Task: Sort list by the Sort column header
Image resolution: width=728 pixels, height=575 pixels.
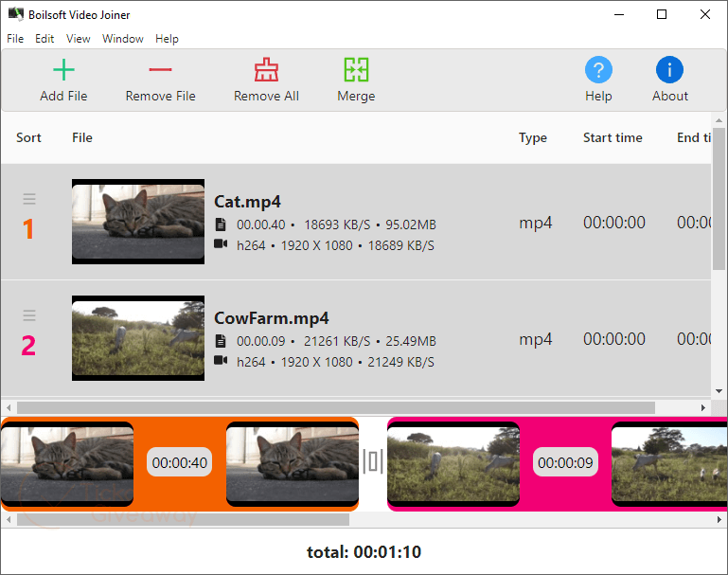Action: (28, 137)
